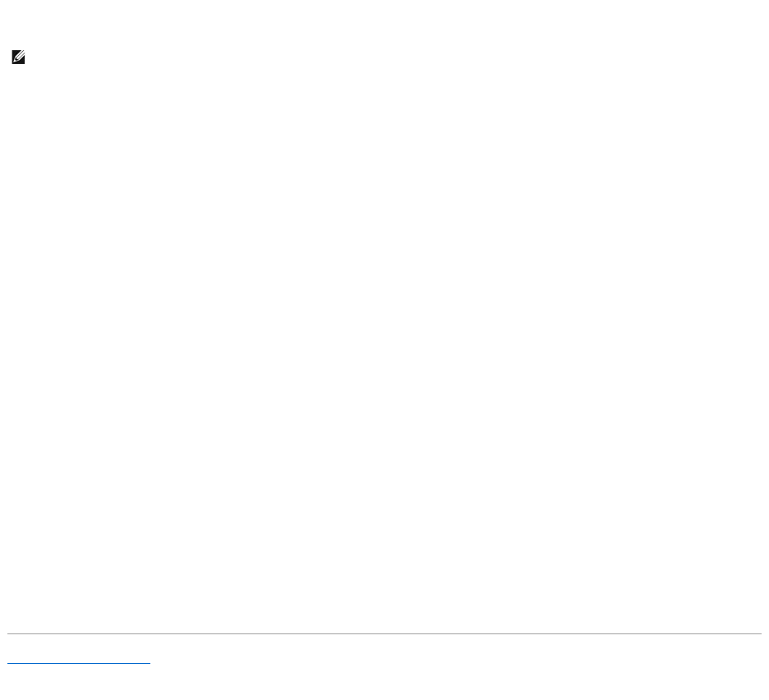
Task: Select the black note pencil icon
Action: pyautogui.click(x=18, y=57)
